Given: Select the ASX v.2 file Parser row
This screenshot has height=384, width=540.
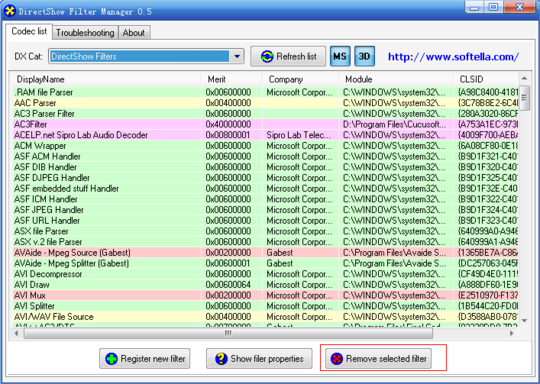Looking at the screenshot, I should 266,241.
